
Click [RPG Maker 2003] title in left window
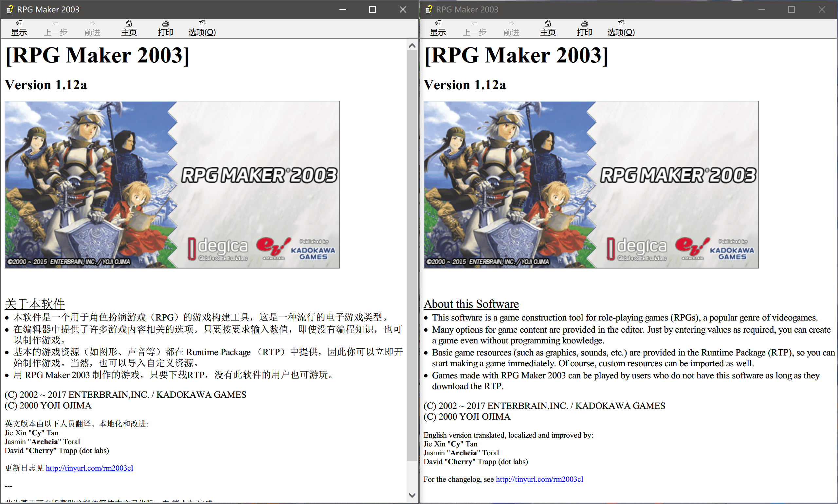tap(98, 55)
